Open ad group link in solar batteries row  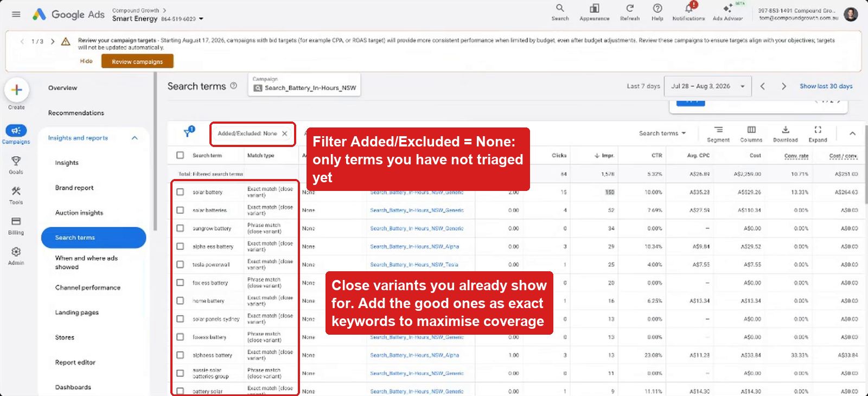click(x=417, y=210)
